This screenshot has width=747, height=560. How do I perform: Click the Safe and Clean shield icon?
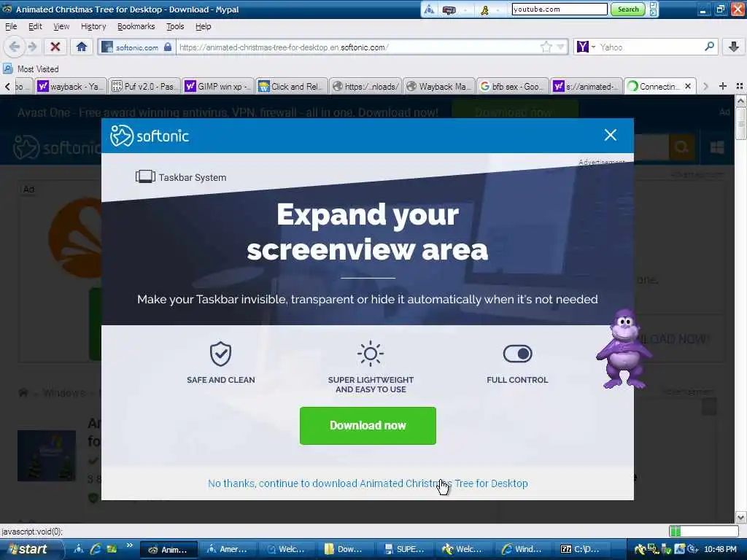pos(220,354)
